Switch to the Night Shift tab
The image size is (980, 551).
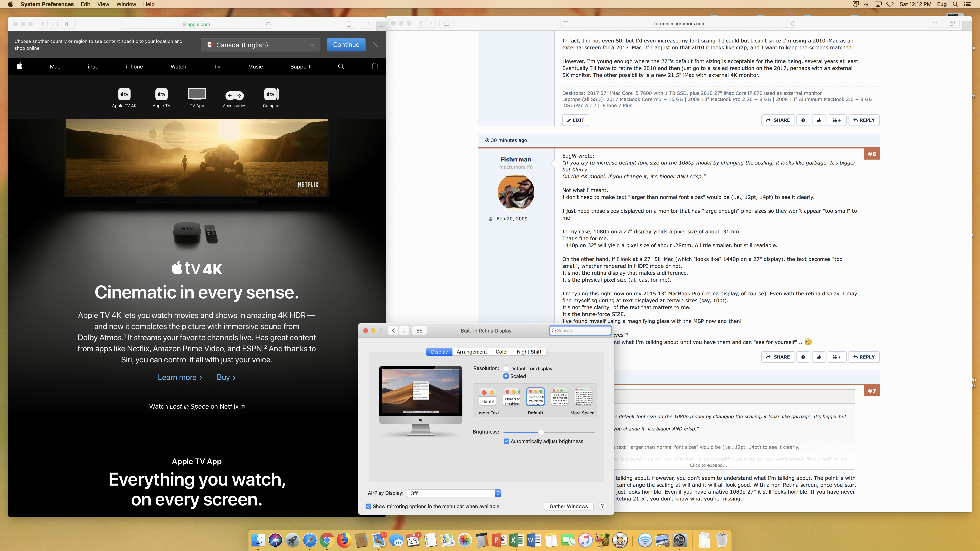click(x=529, y=352)
